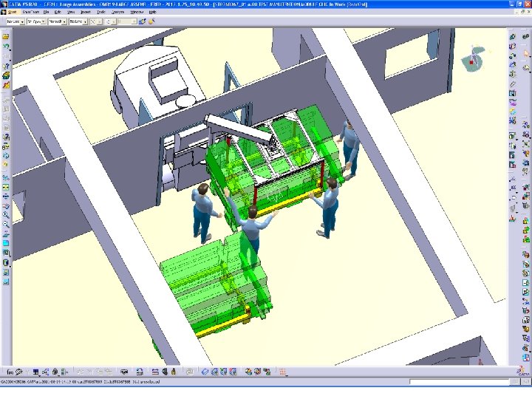This screenshot has width=532, height=399.
Task: Open the Window menu
Action: (137, 12)
